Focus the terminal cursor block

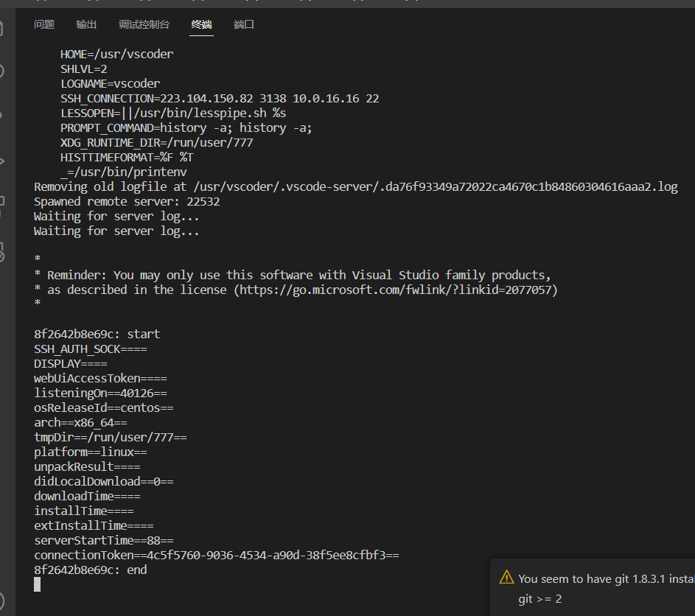tap(38, 584)
